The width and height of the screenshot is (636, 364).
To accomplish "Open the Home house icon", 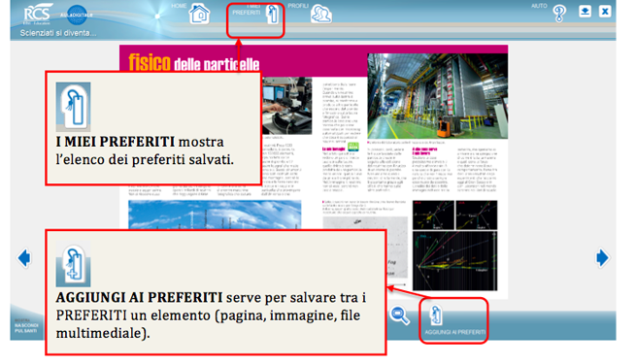I will 199,14.
